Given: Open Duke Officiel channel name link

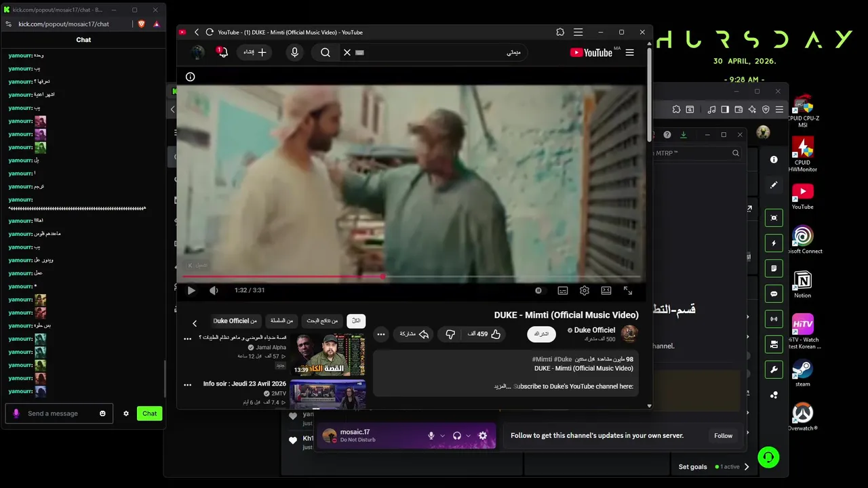Looking at the screenshot, I should click(x=595, y=330).
